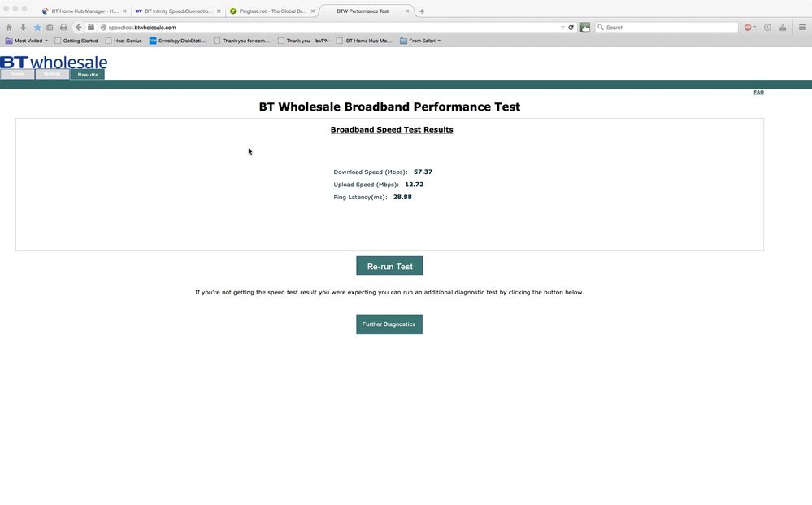Open the Downloads arrow icon
This screenshot has height=505, width=812.
click(24, 28)
